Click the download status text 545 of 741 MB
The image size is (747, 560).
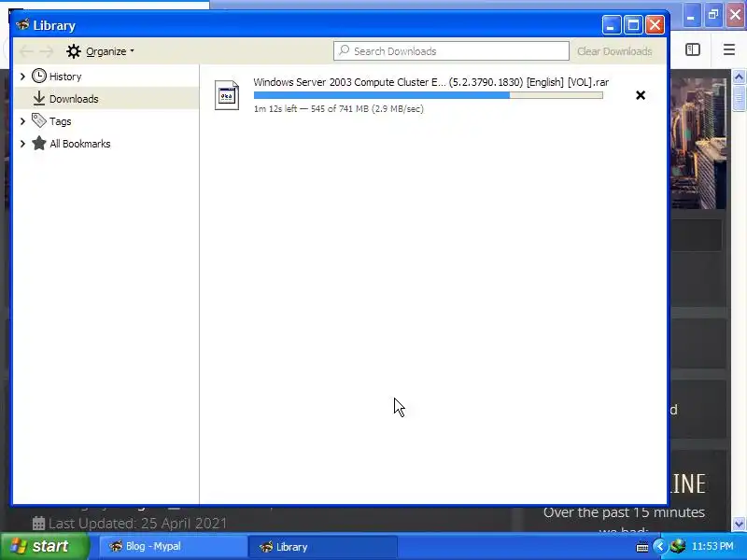tap(340, 108)
